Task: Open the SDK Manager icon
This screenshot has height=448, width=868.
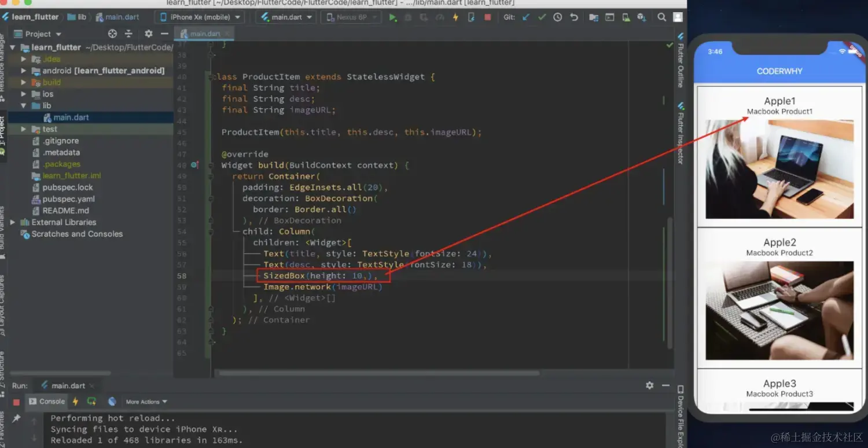Action: click(641, 17)
